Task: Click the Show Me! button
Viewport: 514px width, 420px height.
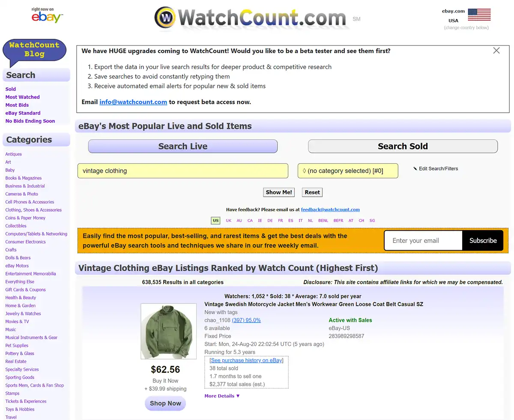Action: (278, 192)
